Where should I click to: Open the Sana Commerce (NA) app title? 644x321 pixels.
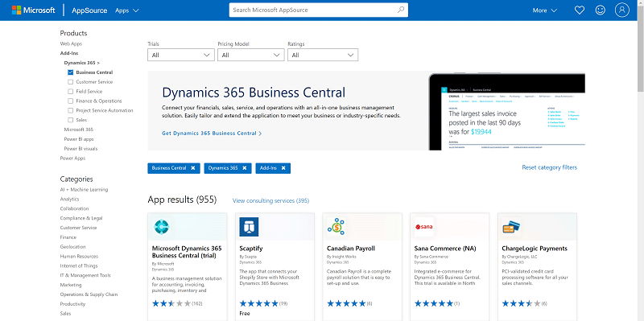(x=445, y=249)
